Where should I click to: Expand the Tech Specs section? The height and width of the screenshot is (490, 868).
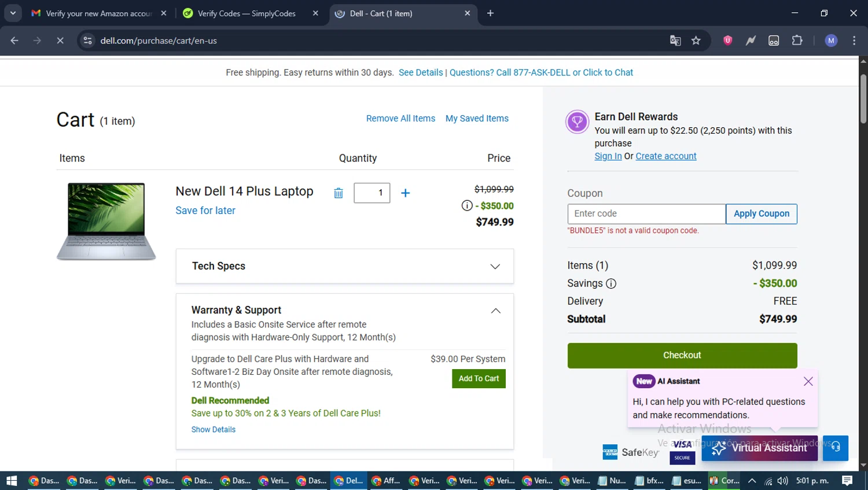coord(345,266)
